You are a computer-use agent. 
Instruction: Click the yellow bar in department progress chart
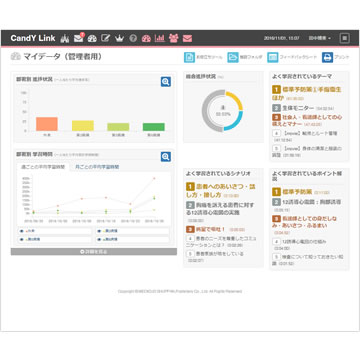(83, 126)
